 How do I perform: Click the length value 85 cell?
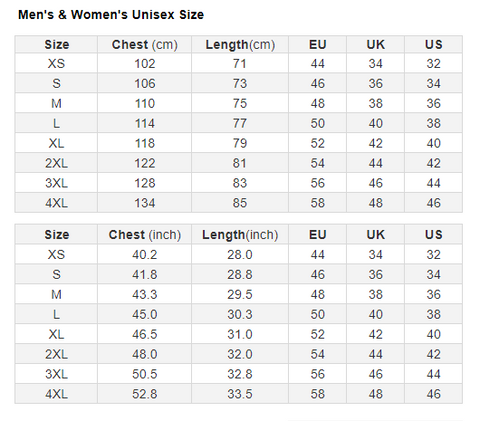pyautogui.click(x=240, y=203)
